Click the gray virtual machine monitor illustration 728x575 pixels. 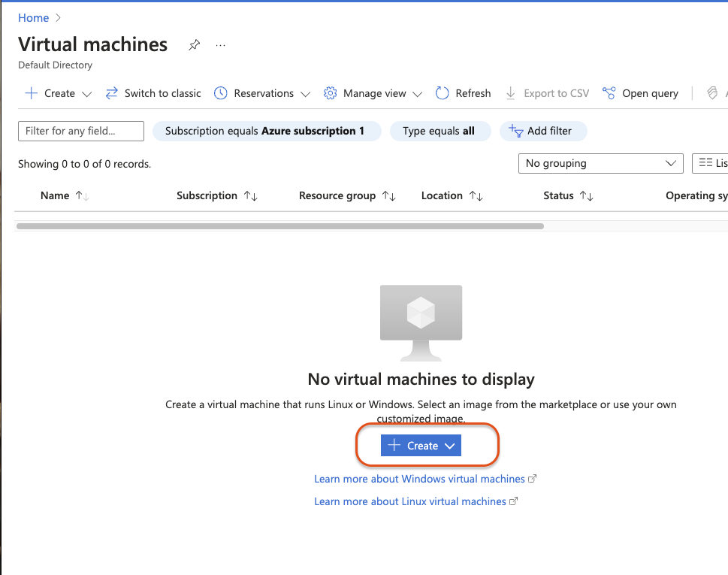pyautogui.click(x=421, y=322)
